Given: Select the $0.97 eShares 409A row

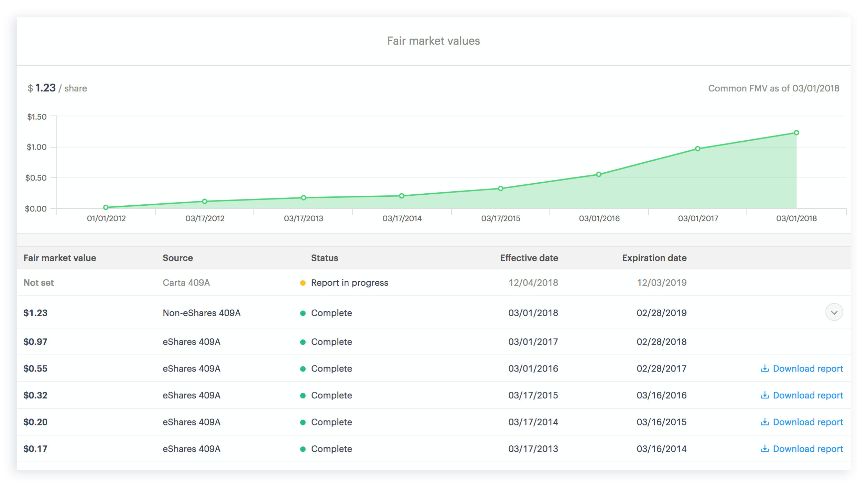Looking at the screenshot, I should click(191, 342).
